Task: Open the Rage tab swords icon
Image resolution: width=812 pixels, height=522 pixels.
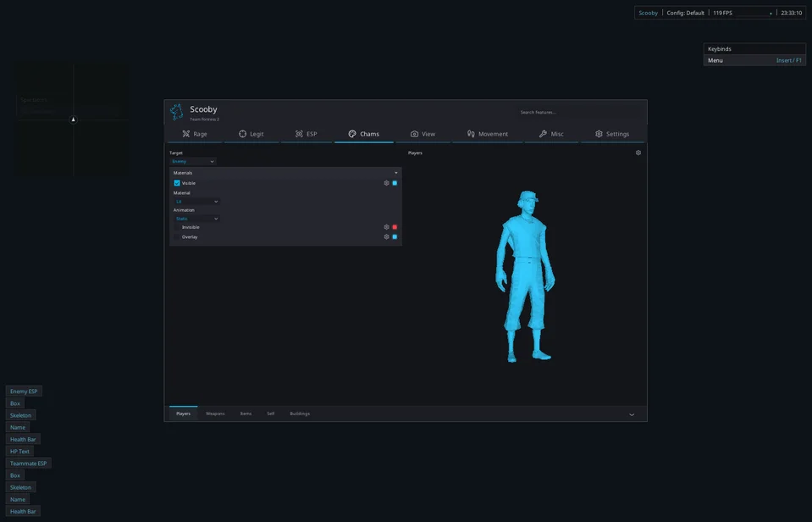Action: tap(186, 134)
